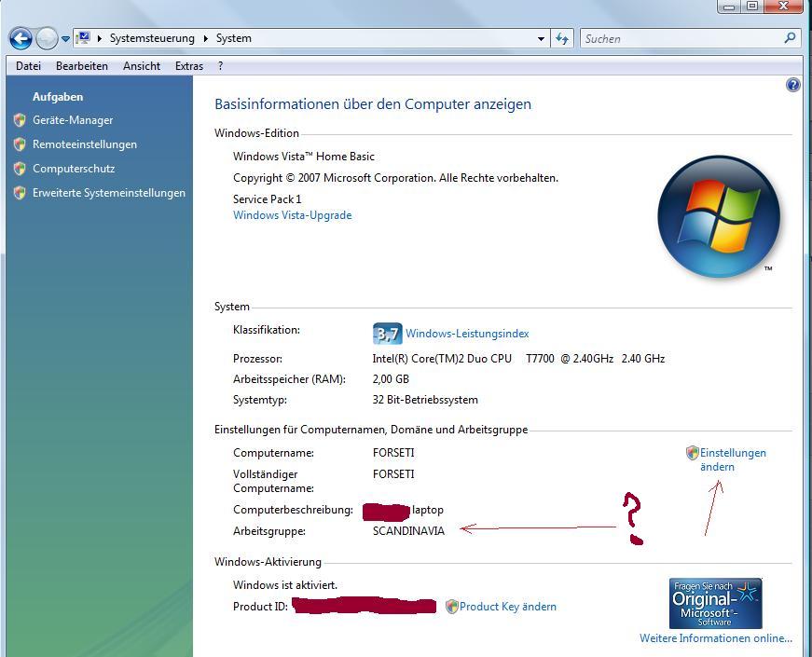Open the ? help menu
812x657 pixels.
click(221, 66)
